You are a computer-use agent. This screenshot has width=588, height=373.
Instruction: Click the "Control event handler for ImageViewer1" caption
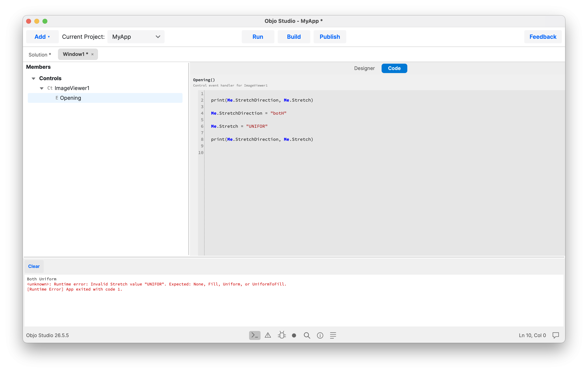(x=230, y=85)
